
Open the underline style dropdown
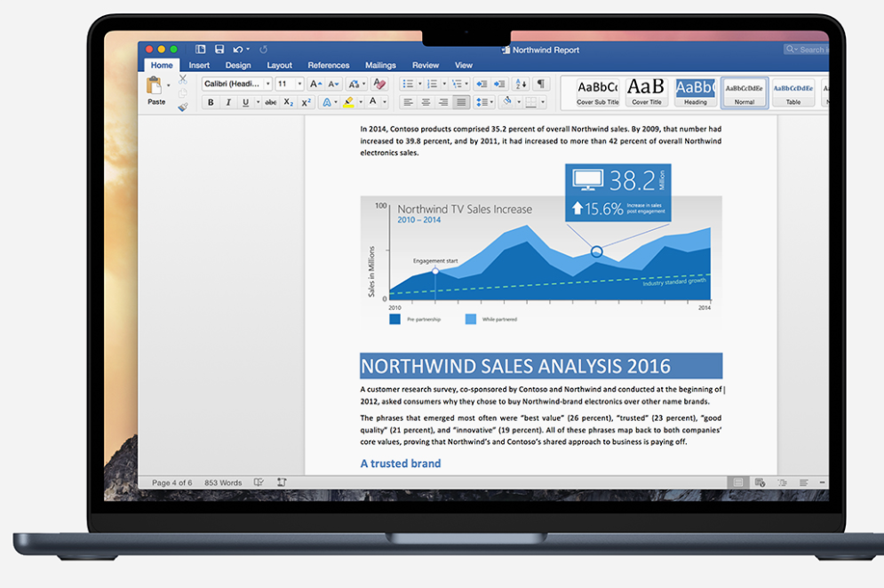257,102
